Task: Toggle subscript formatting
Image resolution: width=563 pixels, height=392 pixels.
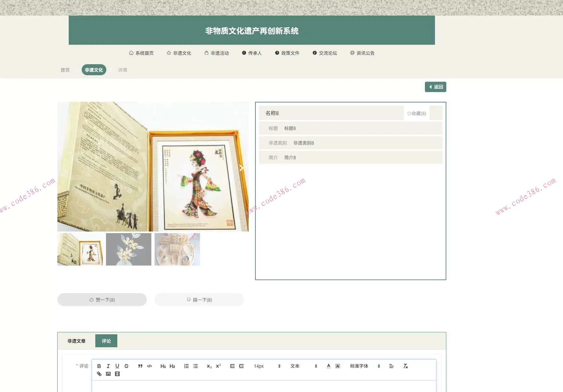Action: [x=209, y=366]
